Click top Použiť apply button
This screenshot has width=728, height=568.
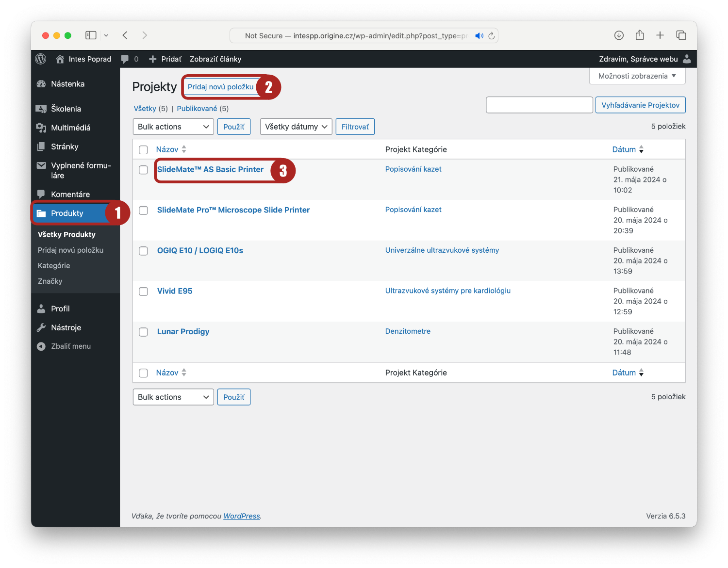pyautogui.click(x=234, y=127)
